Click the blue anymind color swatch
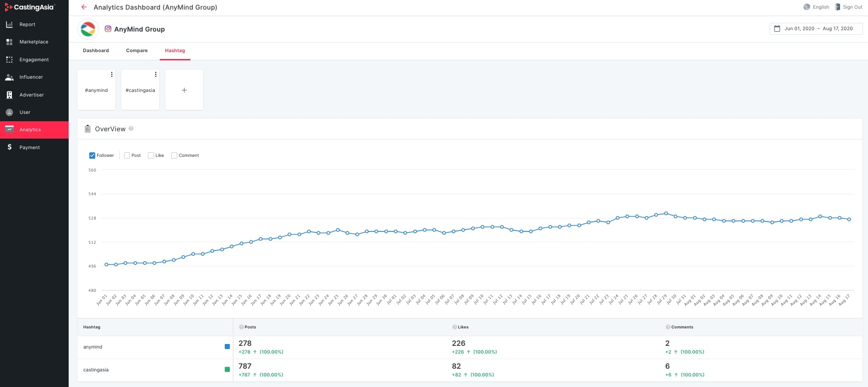This screenshot has width=868, height=387. tap(227, 347)
